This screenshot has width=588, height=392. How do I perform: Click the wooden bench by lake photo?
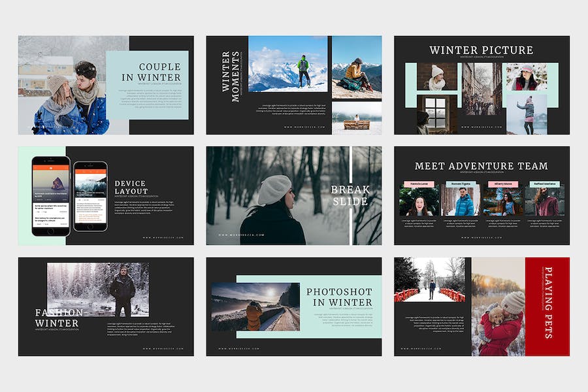coord(357,118)
